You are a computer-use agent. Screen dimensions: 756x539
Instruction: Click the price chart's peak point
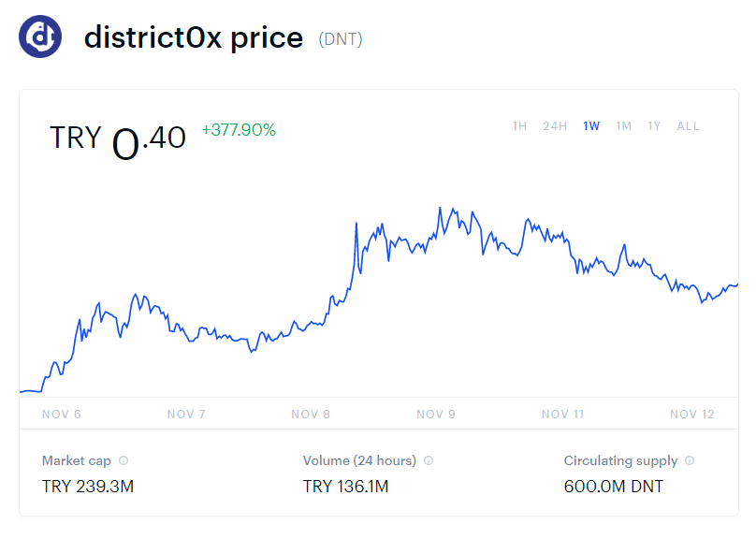(x=441, y=209)
